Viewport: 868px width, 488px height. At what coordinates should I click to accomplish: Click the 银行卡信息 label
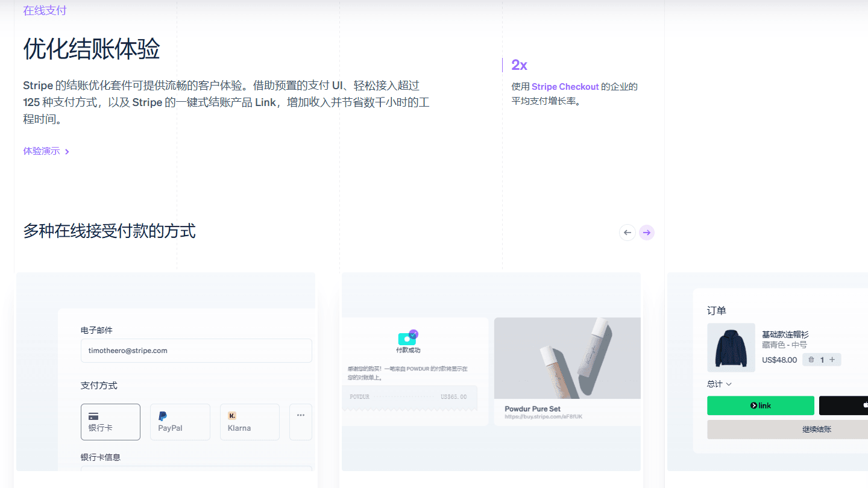[101, 457]
